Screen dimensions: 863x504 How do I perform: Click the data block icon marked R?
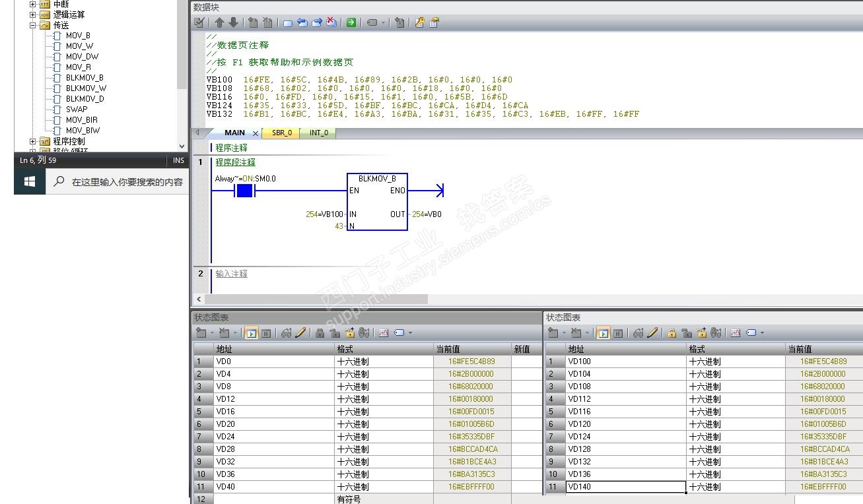pyautogui.click(x=399, y=22)
